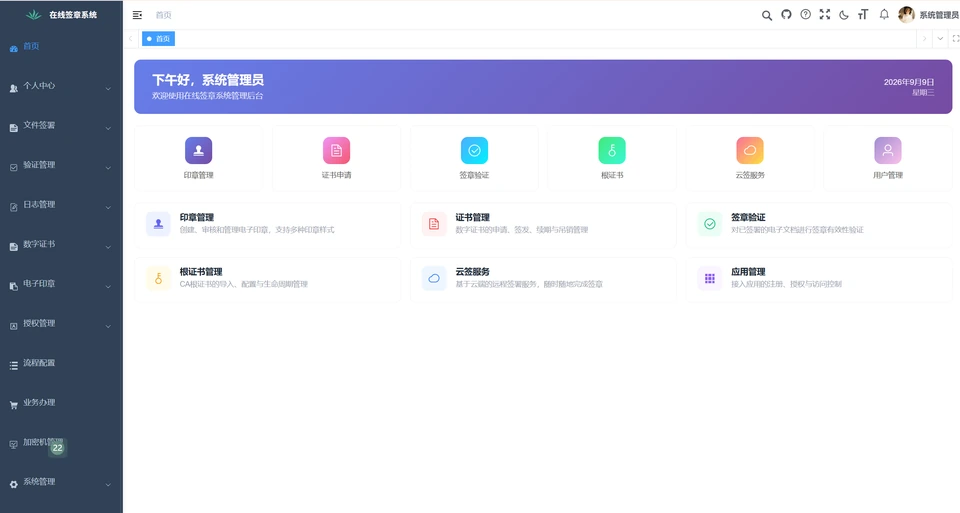
Task: Click the orange 云签服务 shortcut icon
Action: click(x=749, y=151)
